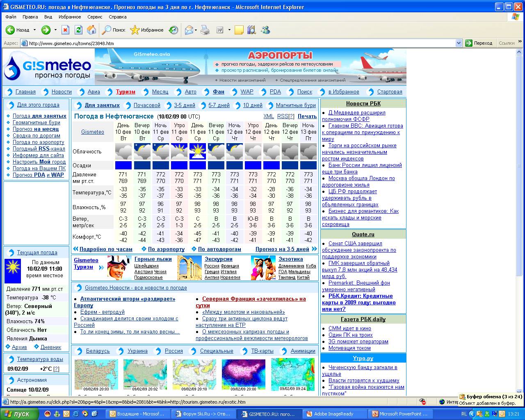The image size is (525, 420).
Task: Open the Mail button dropdown arrow
Action: click(196, 30)
